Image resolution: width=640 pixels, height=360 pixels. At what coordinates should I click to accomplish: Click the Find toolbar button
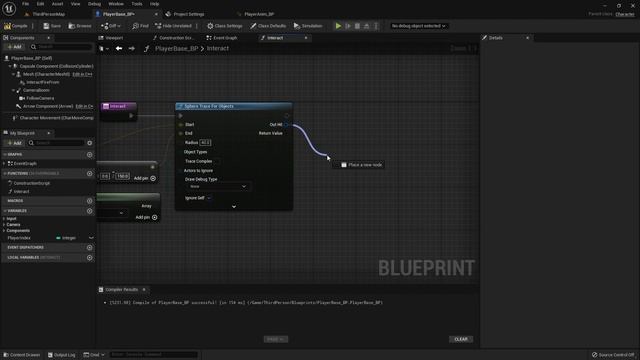(140, 26)
